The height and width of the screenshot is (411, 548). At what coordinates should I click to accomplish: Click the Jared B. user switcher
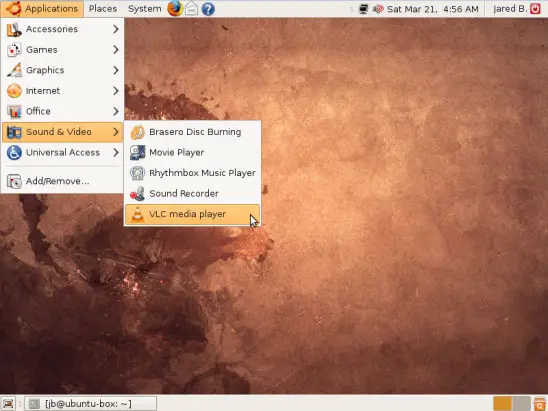(510, 9)
